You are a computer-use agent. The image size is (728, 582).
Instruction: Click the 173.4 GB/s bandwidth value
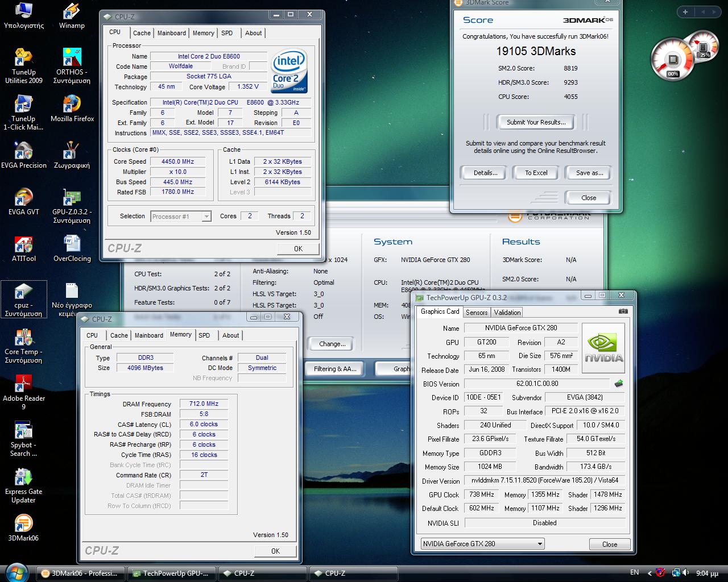[x=596, y=467]
